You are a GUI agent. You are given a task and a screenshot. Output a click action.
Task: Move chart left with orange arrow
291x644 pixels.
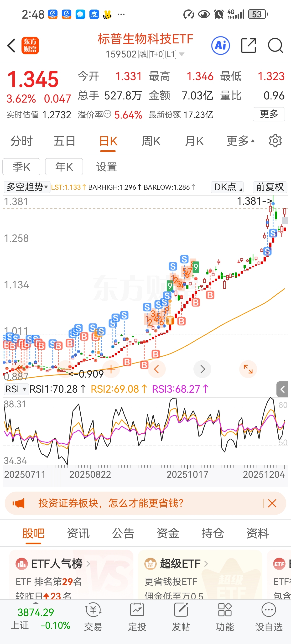tap(157, 369)
